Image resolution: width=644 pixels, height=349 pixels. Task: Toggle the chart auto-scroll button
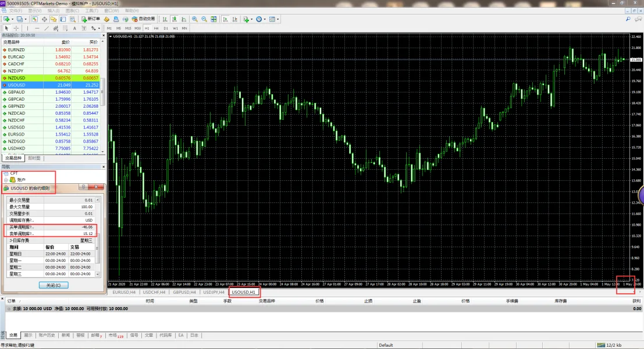[x=225, y=19]
